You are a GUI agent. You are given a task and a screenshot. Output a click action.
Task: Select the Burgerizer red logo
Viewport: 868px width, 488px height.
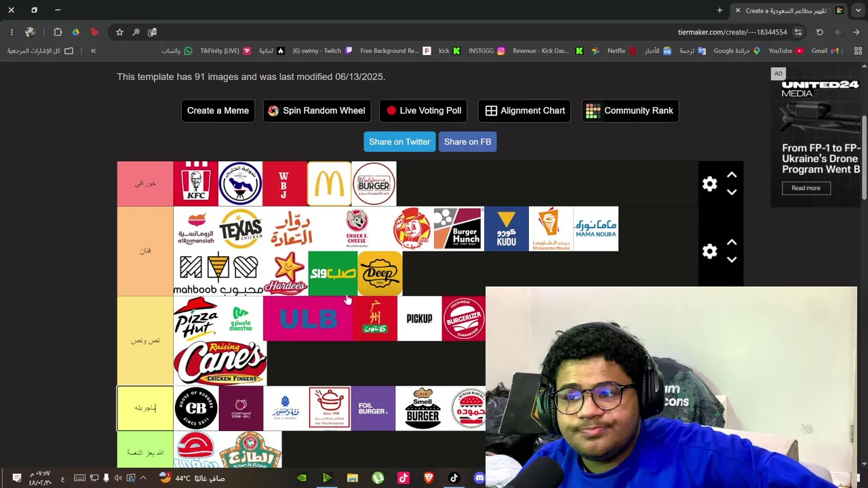click(x=464, y=319)
